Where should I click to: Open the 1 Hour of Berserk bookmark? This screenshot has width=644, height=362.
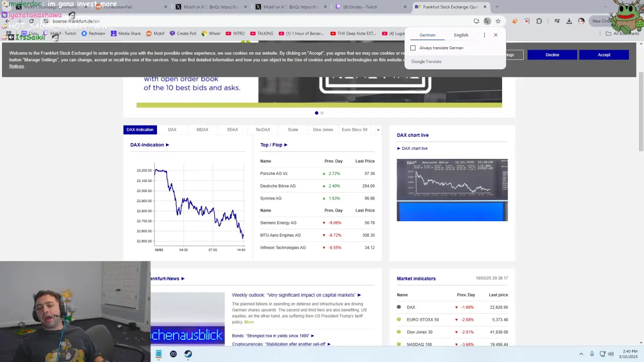(301, 34)
